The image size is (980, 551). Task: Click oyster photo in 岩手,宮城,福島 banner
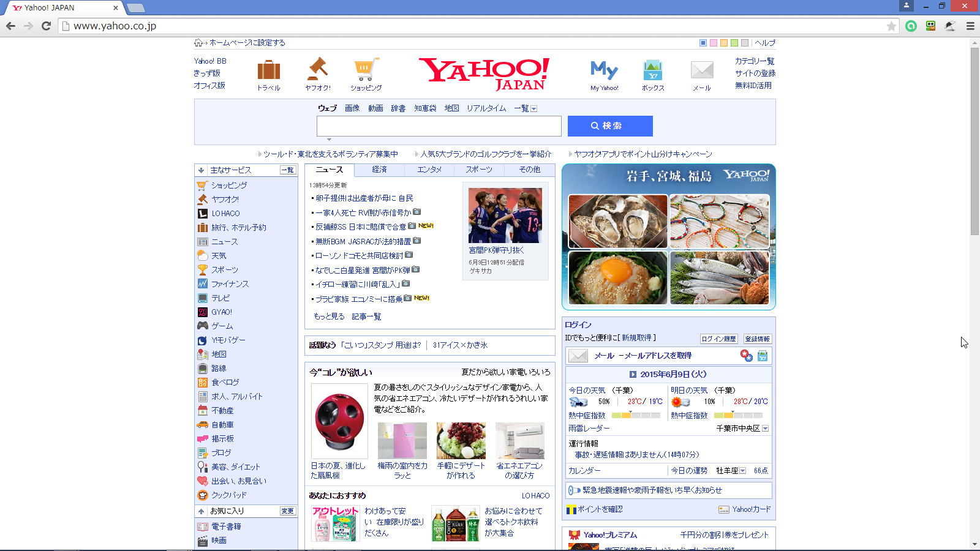618,222
